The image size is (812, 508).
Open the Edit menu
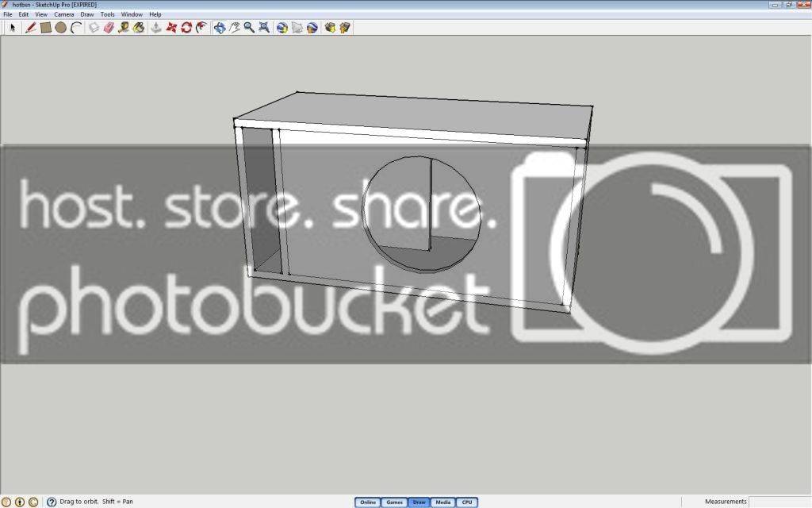pos(23,14)
